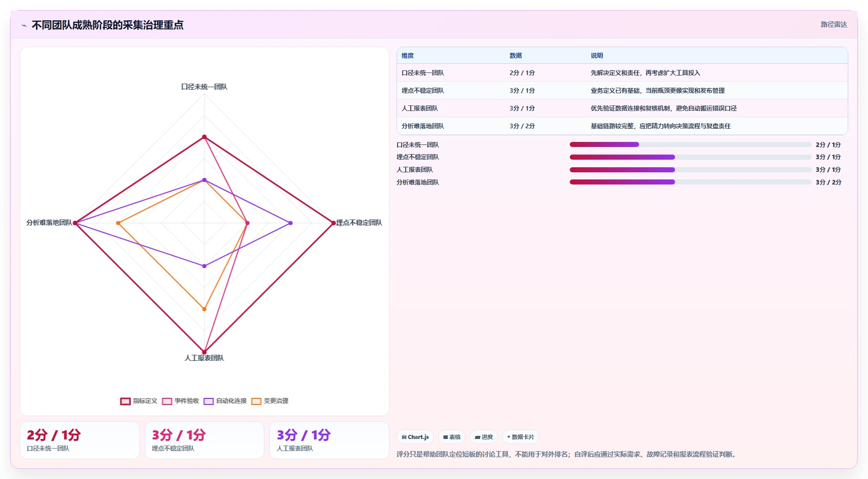This screenshot has width=868, height=479.
Task: Open the 人工报表团队 summary card
Action: click(x=329, y=440)
